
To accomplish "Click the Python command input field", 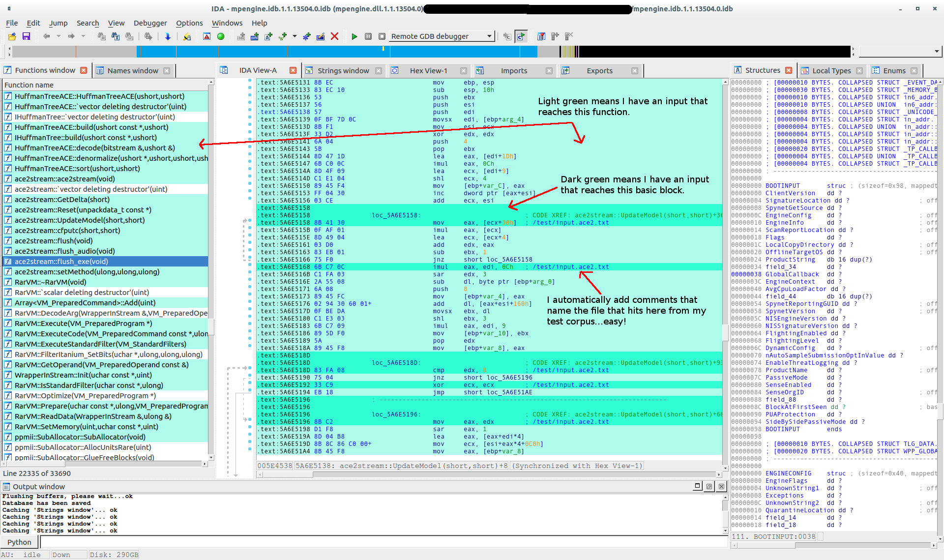I will point(383,542).
